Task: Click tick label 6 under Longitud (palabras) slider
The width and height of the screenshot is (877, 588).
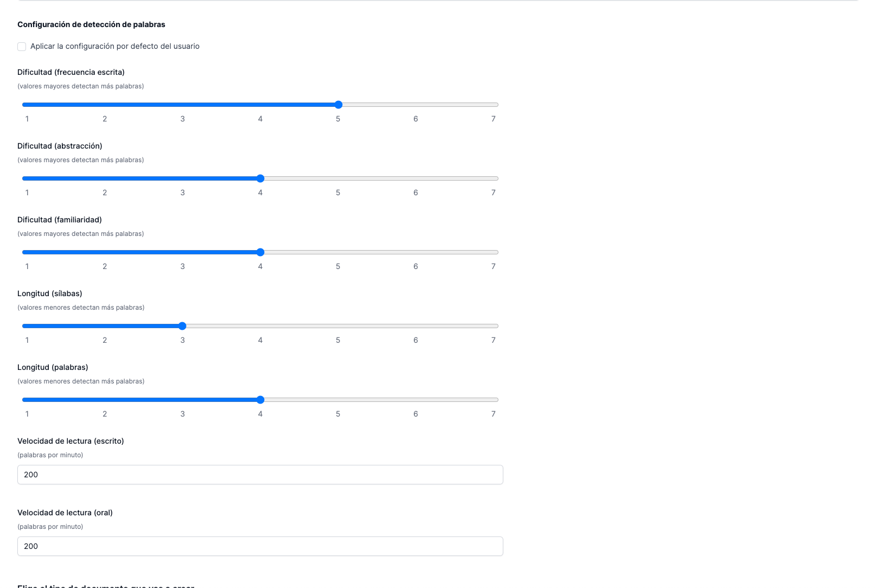Action: [416, 414]
